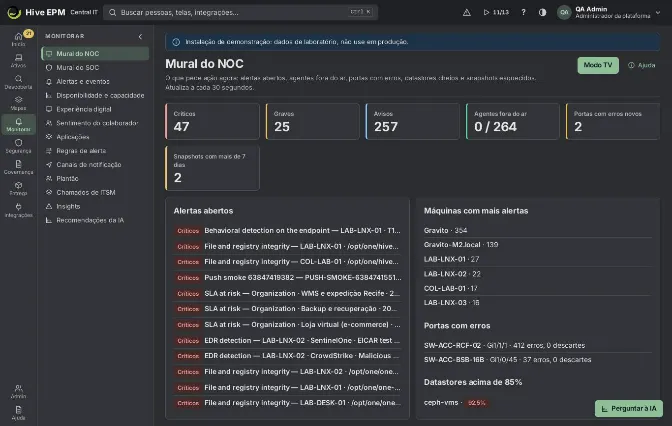Open Alertas e eventos menu item

coord(95,81)
